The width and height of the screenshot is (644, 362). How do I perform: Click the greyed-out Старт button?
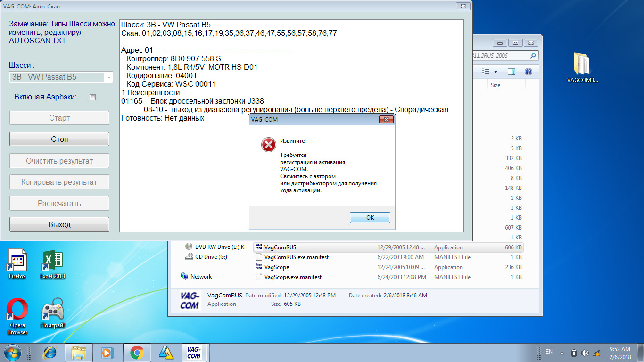(59, 118)
